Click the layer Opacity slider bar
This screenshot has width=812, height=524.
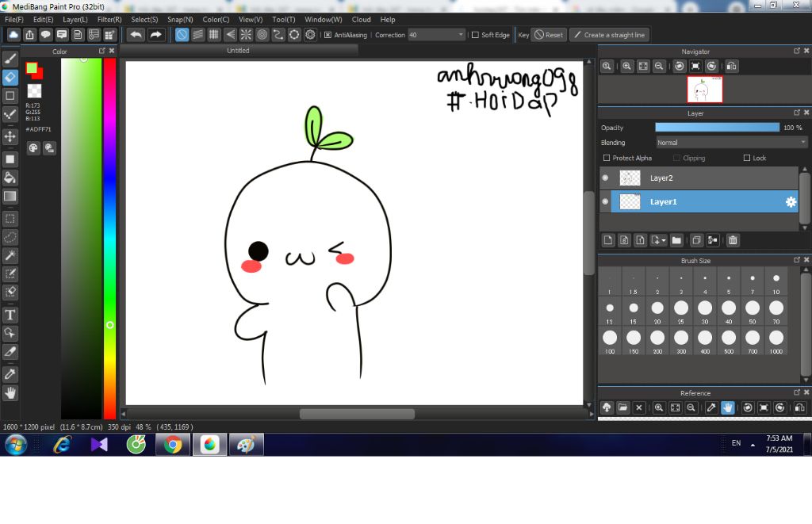tap(717, 128)
